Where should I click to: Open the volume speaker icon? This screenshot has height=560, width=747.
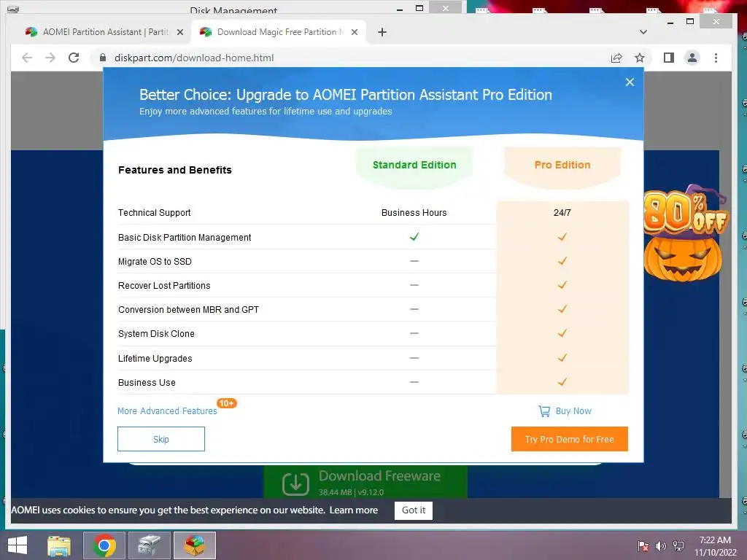pyautogui.click(x=660, y=545)
